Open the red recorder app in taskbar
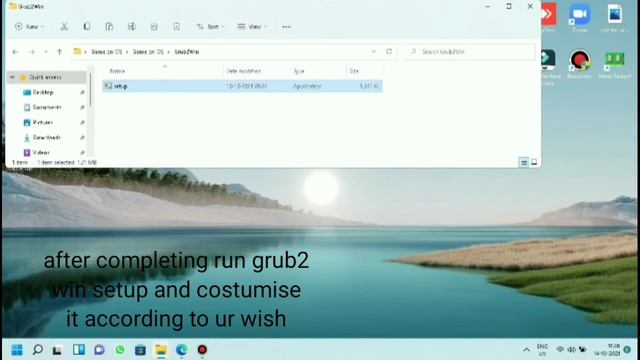This screenshot has height=360, width=640. [x=202, y=350]
